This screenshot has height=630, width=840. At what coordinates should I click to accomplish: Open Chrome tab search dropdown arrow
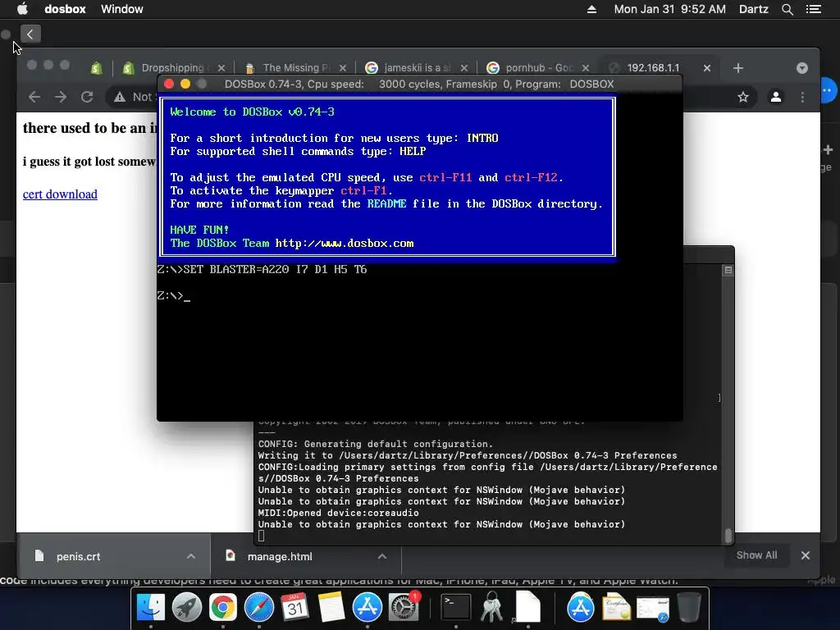point(802,68)
